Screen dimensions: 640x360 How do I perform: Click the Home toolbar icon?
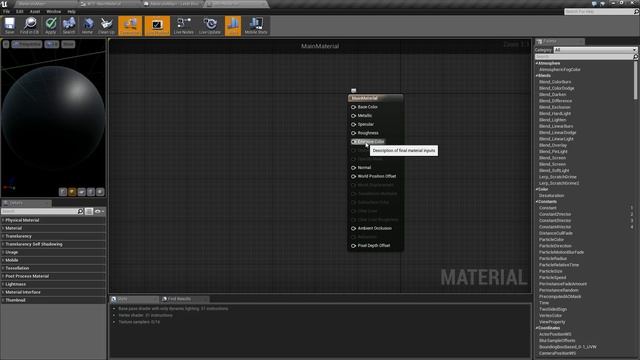(87, 26)
